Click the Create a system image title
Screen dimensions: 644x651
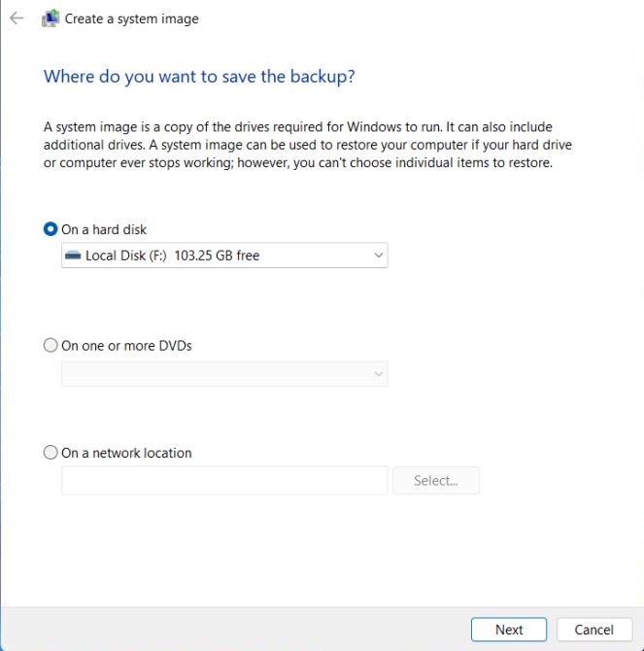[131, 18]
